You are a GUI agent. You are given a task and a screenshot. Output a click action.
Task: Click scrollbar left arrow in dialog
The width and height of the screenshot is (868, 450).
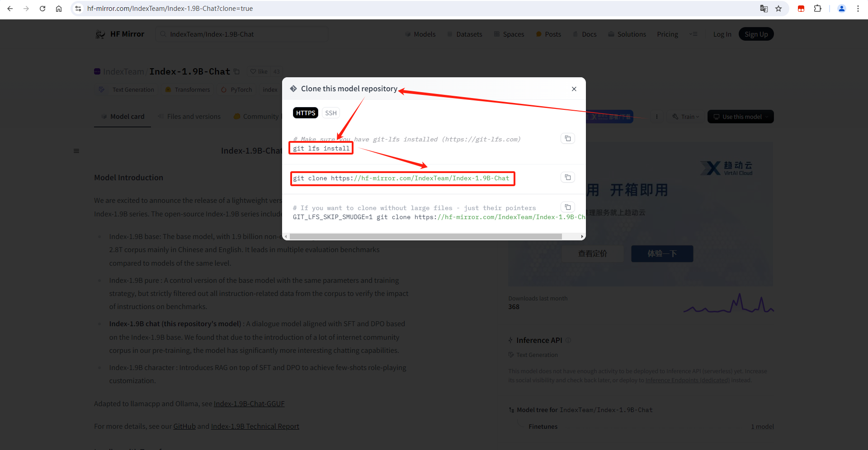coord(286,236)
